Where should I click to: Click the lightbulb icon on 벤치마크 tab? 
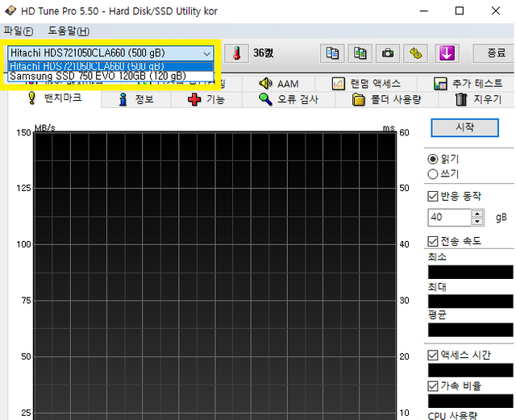31,98
